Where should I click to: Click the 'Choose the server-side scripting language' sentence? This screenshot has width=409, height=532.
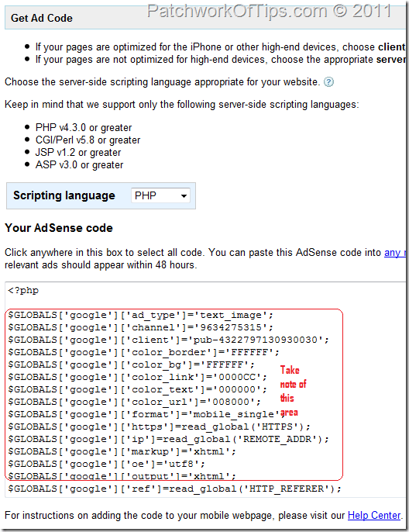point(163,82)
